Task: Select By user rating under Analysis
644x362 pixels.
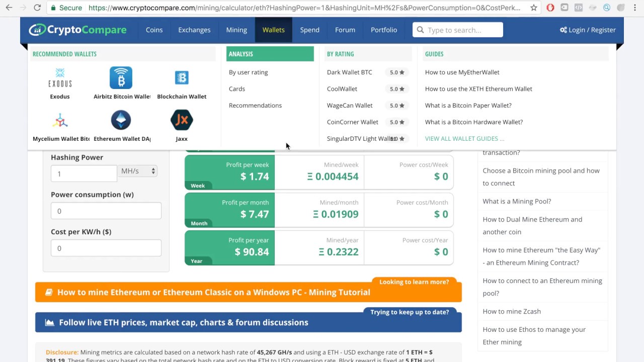Action: coord(248,72)
